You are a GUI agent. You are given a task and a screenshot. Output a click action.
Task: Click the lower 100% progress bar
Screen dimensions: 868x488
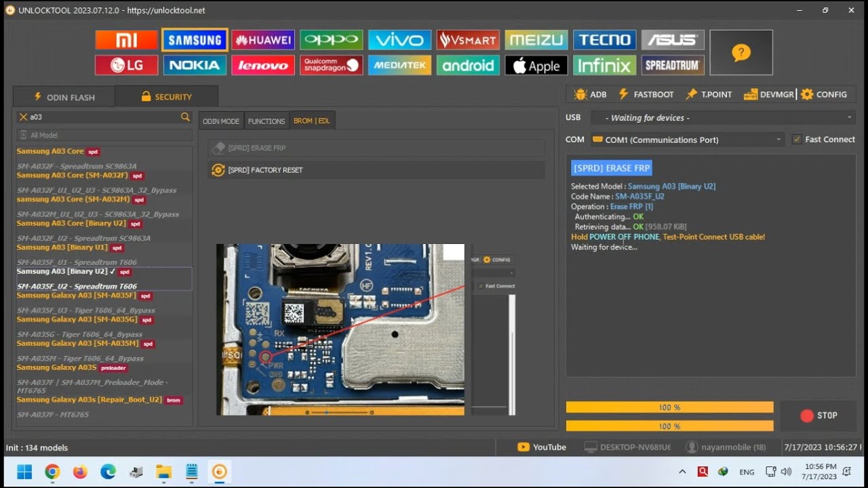(x=669, y=426)
